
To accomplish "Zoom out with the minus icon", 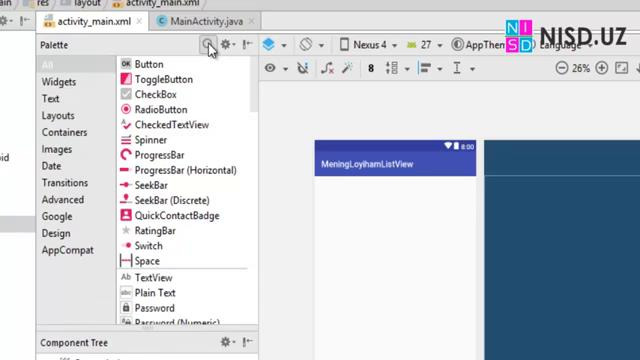I will (562, 68).
